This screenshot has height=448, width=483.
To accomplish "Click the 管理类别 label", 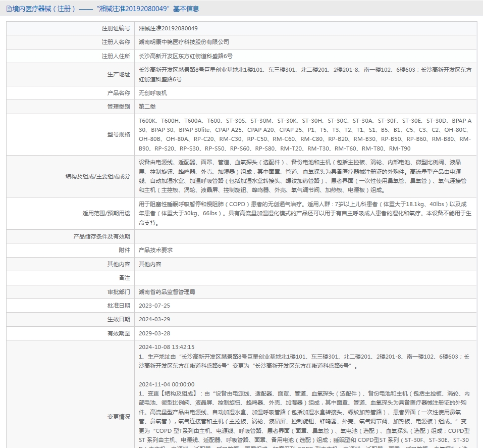I will pyautogui.click(x=119, y=107).
